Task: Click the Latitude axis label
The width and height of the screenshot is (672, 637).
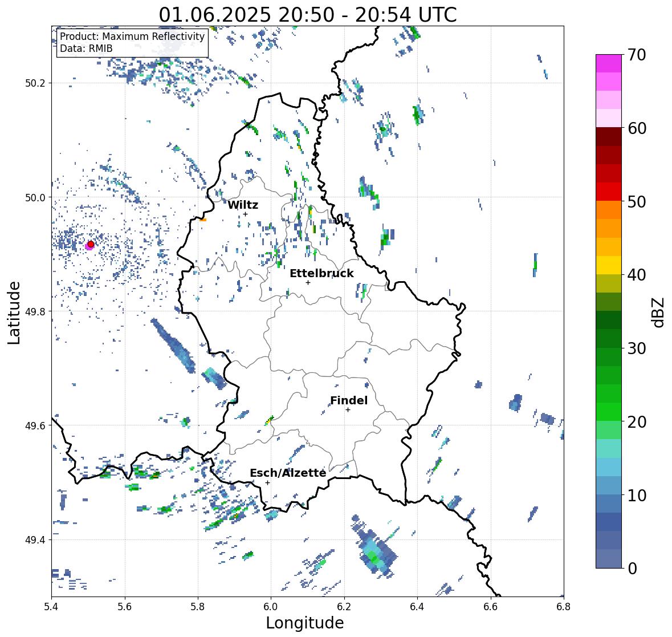Action: 14,313
